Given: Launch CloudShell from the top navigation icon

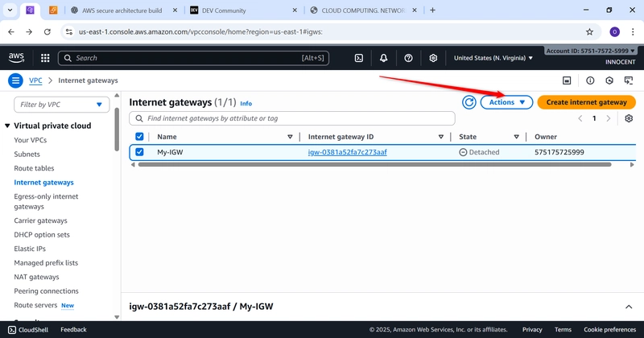Looking at the screenshot, I should pos(359,58).
